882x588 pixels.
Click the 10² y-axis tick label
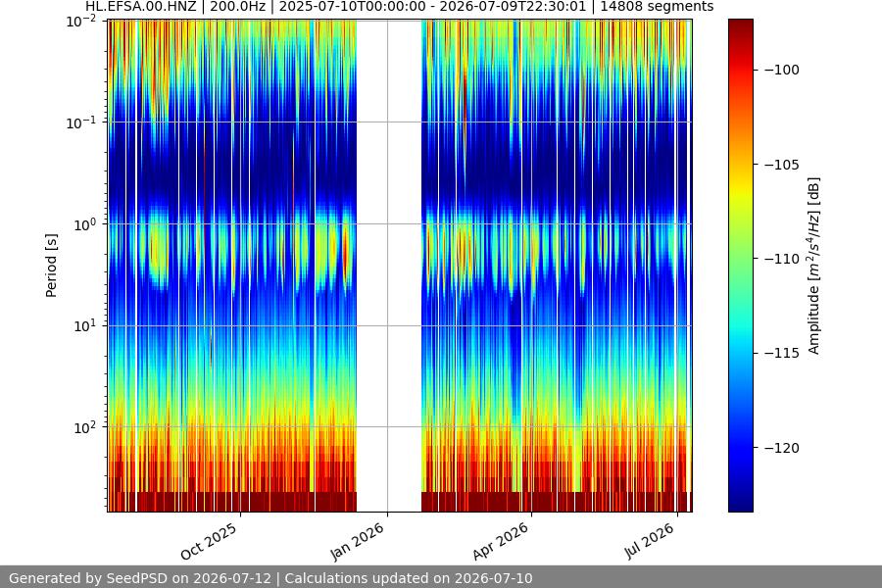pos(86,427)
